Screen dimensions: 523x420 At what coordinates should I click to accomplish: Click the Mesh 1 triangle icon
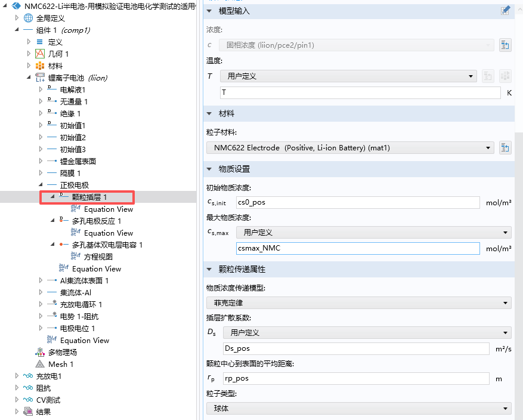pyautogui.click(x=40, y=364)
